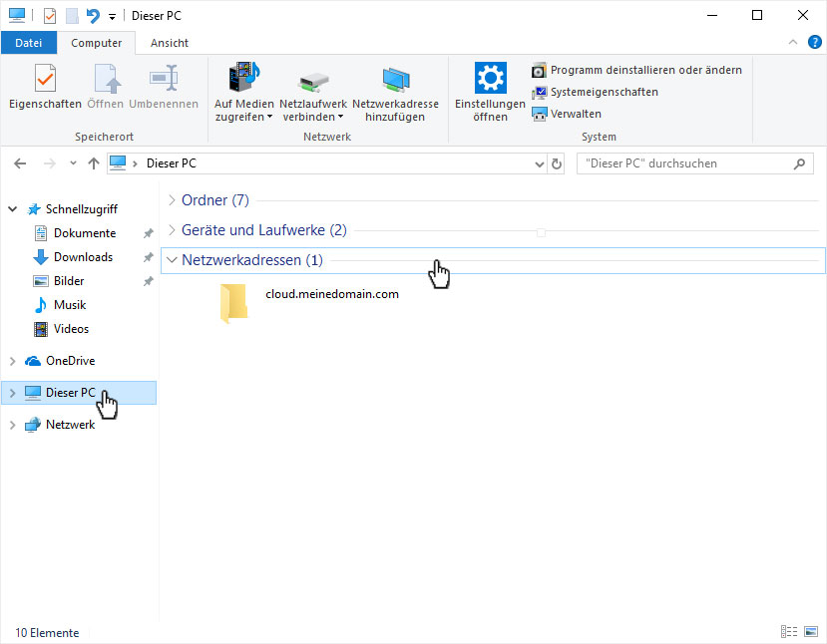827x644 pixels.
Task: Expand the Ordner (7) group
Action: 172,200
